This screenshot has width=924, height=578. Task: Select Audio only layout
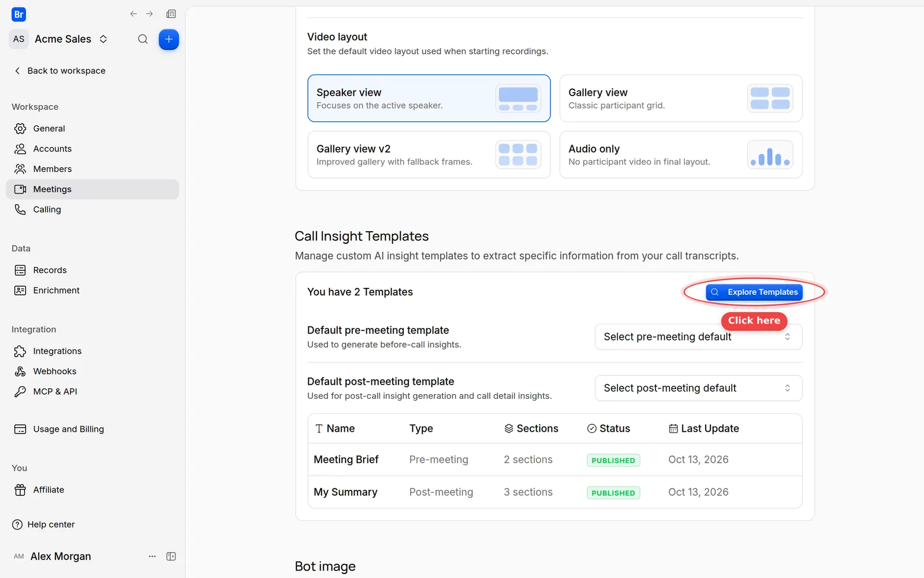pos(681,155)
